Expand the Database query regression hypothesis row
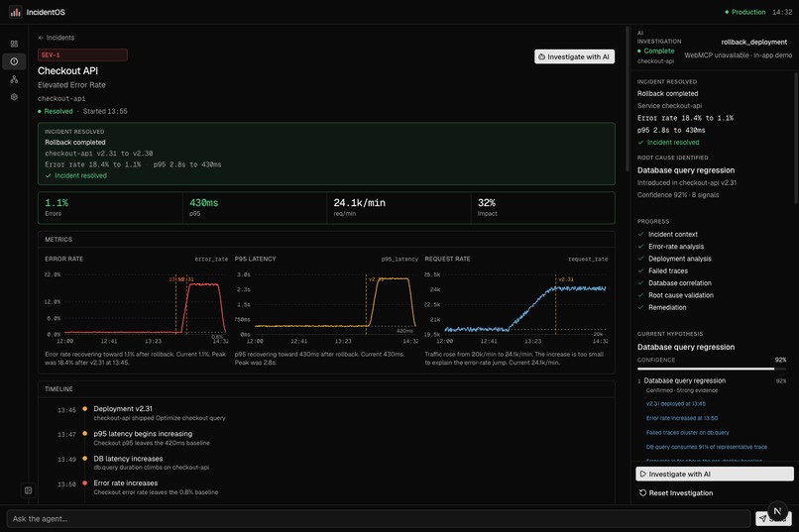The image size is (799, 532). coord(712,380)
